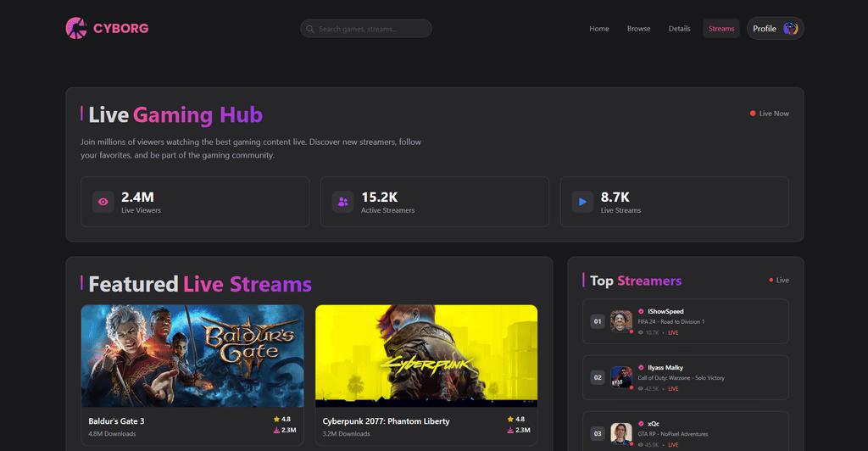Click GTA RP - NoPixel Adventures text
The image size is (868, 451).
pyautogui.click(x=672, y=434)
